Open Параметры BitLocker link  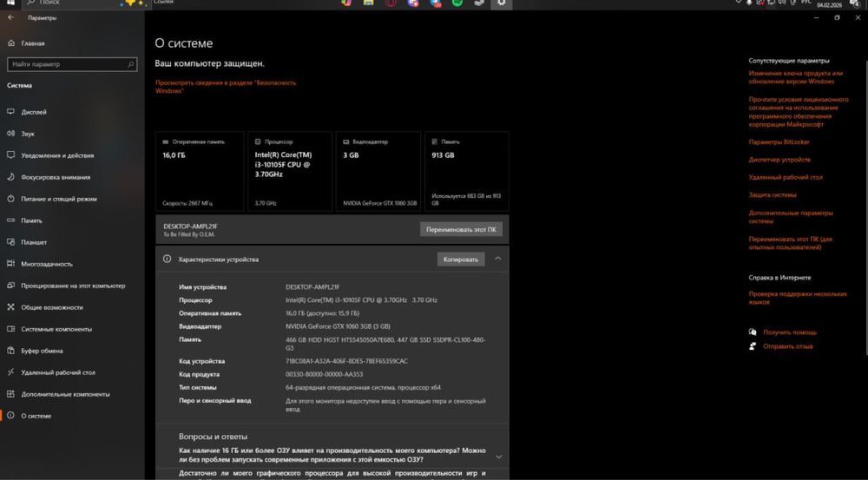coord(779,142)
